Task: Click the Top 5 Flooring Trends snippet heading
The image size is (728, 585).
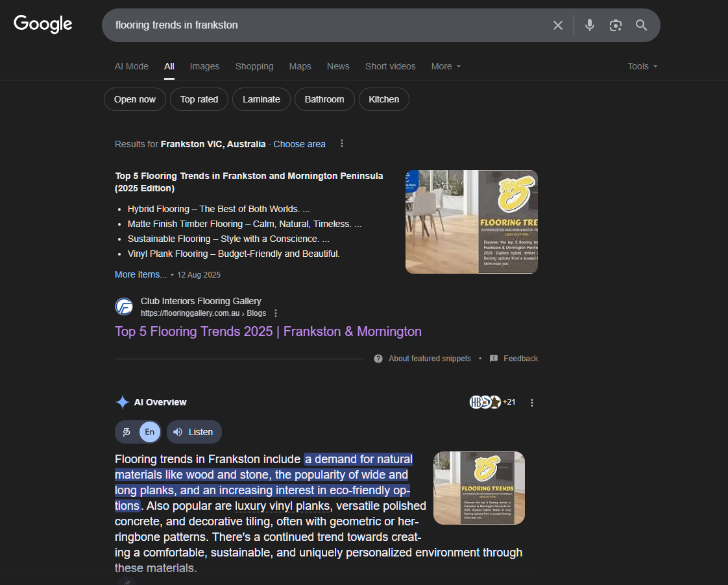Action: (x=249, y=182)
